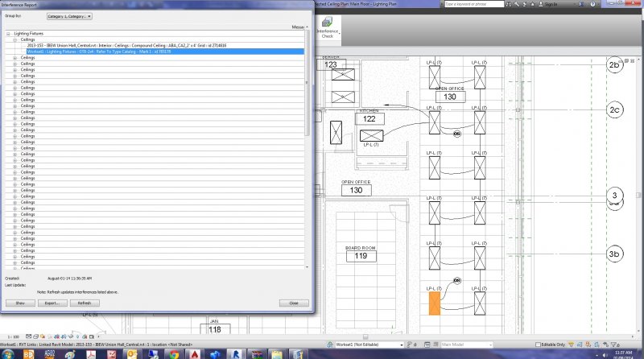Image resolution: width=644 pixels, height=359 pixels.
Task: Open the Workset1 (Not Editable) dropdown
Action: [x=369, y=345]
